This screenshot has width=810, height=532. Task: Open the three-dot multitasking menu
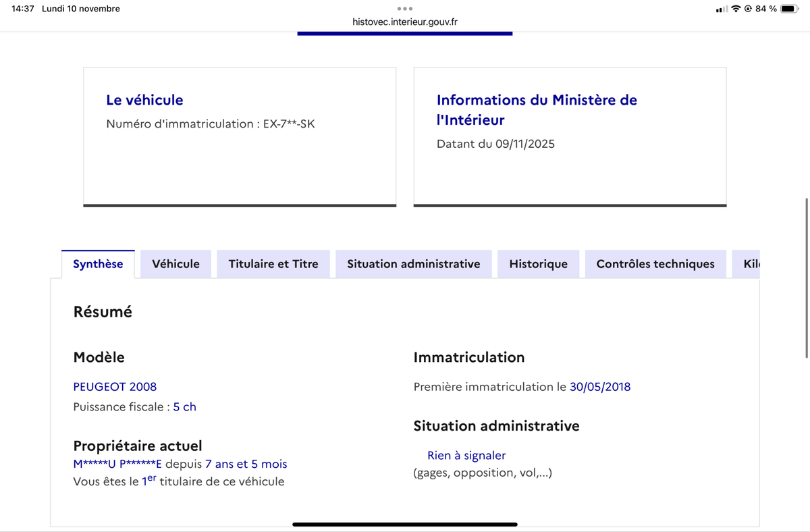tap(405, 9)
